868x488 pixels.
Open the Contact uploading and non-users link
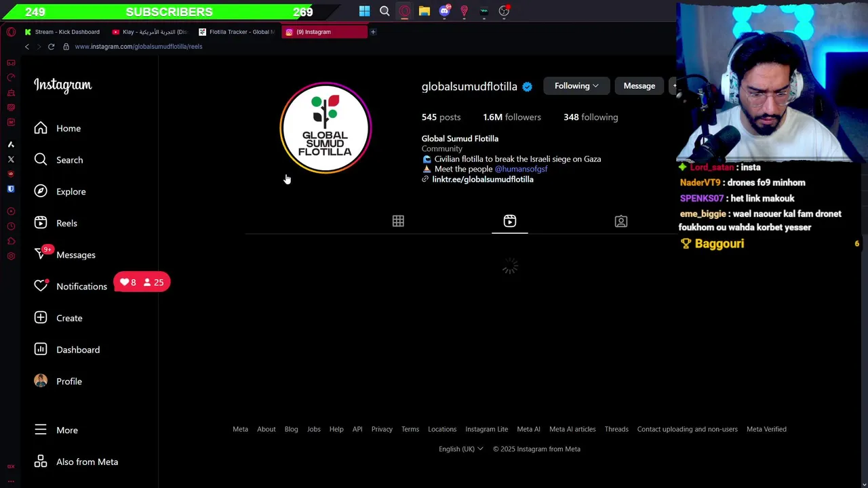(687, 429)
